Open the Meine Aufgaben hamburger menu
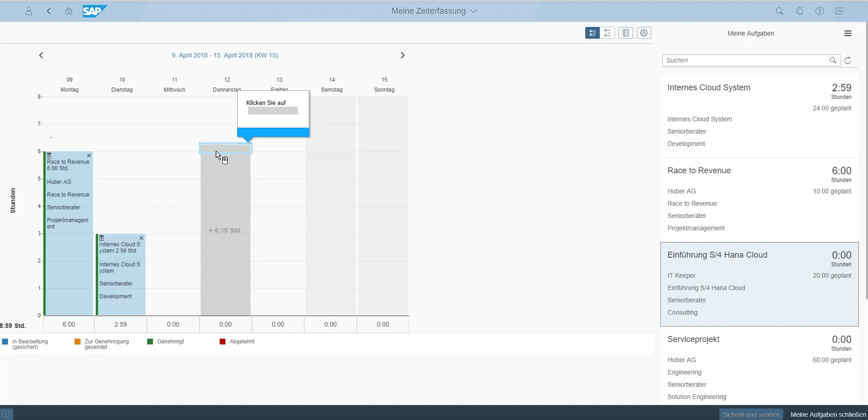The image size is (868, 420). click(848, 33)
